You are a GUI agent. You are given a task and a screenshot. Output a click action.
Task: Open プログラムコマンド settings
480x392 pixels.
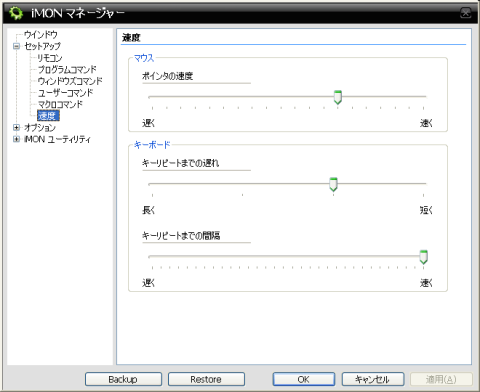[x=67, y=69]
